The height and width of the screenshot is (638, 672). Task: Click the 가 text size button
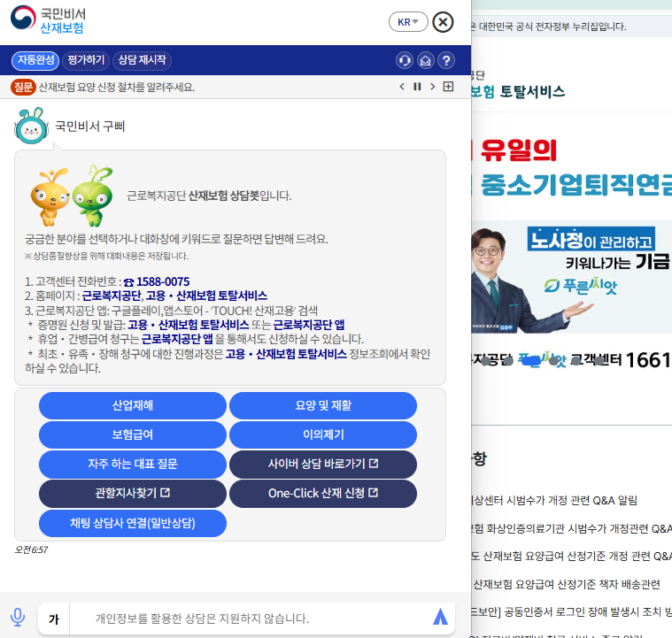pyautogui.click(x=54, y=619)
